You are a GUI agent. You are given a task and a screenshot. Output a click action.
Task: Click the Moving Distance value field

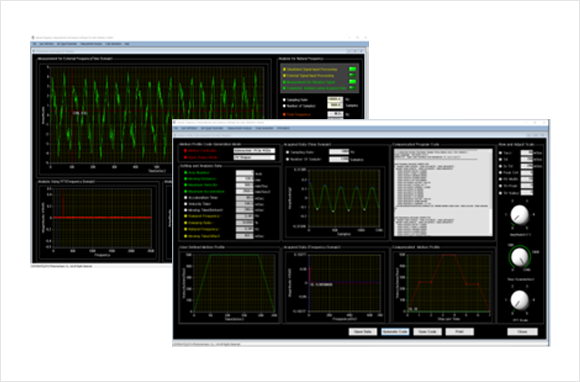click(245, 179)
